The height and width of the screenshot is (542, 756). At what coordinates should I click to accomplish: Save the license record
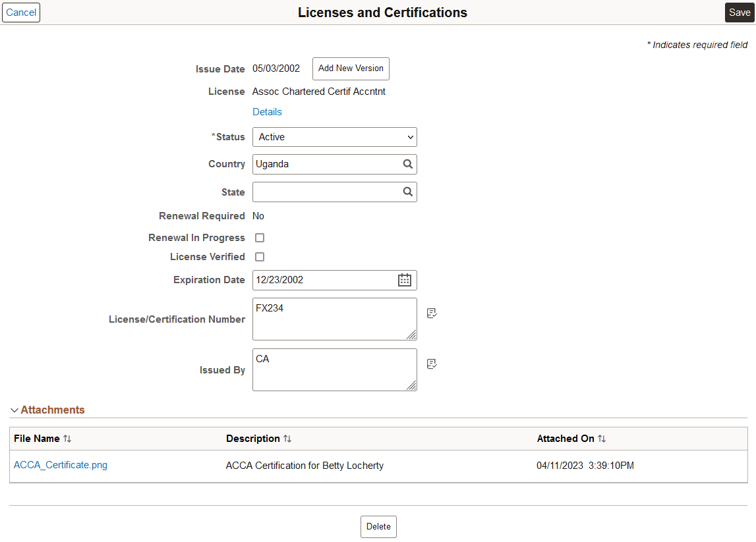click(x=740, y=13)
